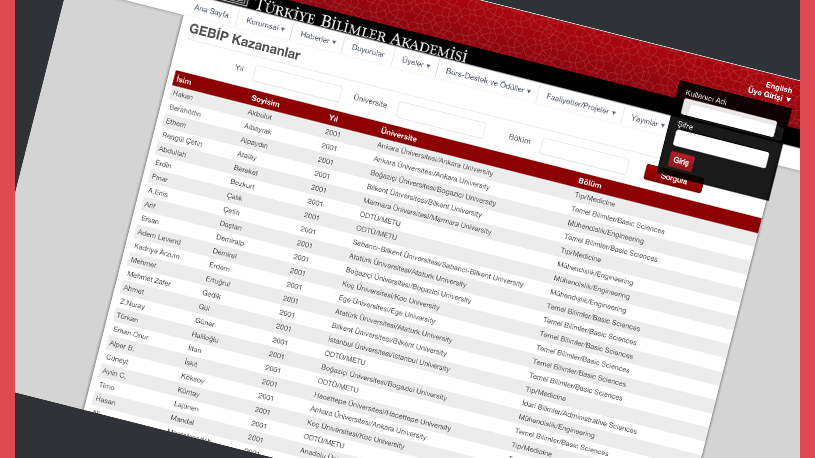Focus the Kullanıcı Adı input field

click(x=728, y=118)
